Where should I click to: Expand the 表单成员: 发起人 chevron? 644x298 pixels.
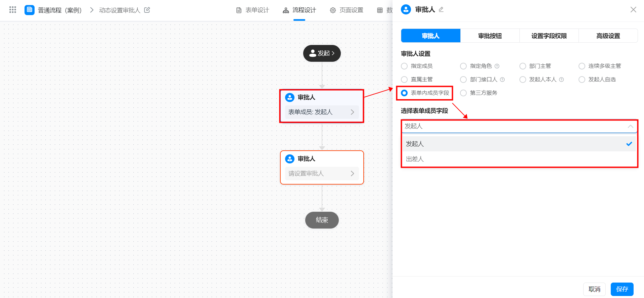(352, 112)
